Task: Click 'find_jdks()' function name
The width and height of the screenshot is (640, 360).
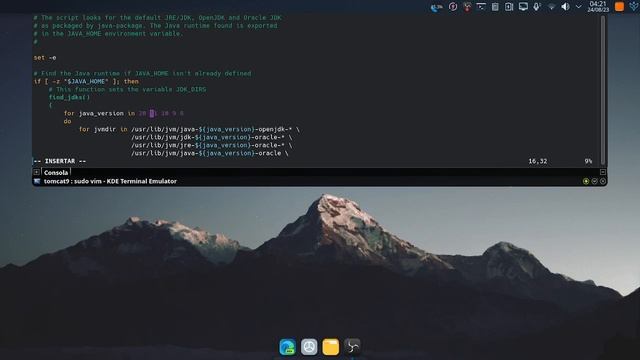Action: pyautogui.click(x=69, y=97)
